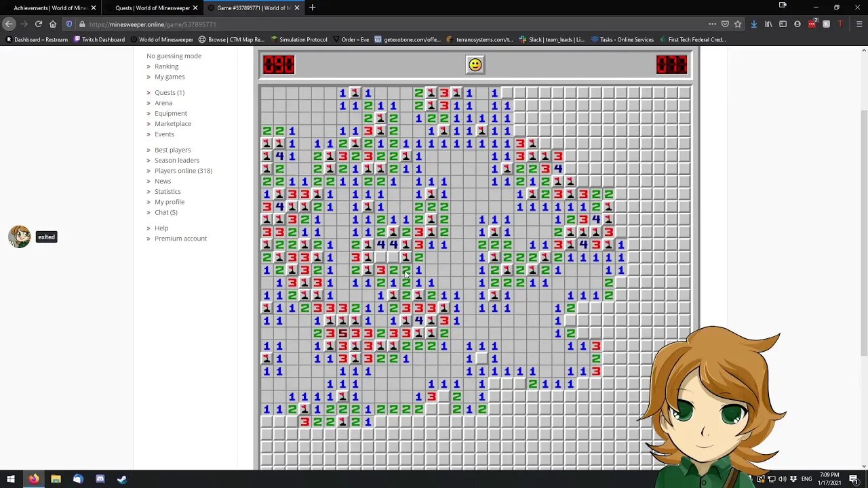
Task: Open Twitch Dashboard bookmark
Action: (x=99, y=39)
